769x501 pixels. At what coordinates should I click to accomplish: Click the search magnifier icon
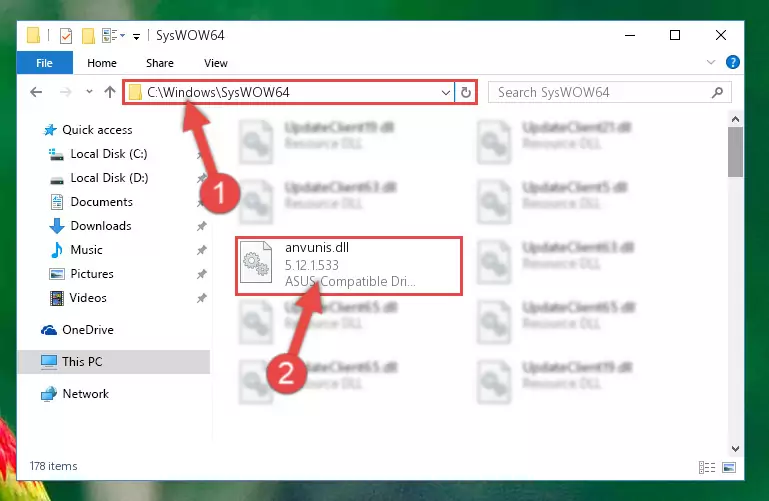pos(717,92)
